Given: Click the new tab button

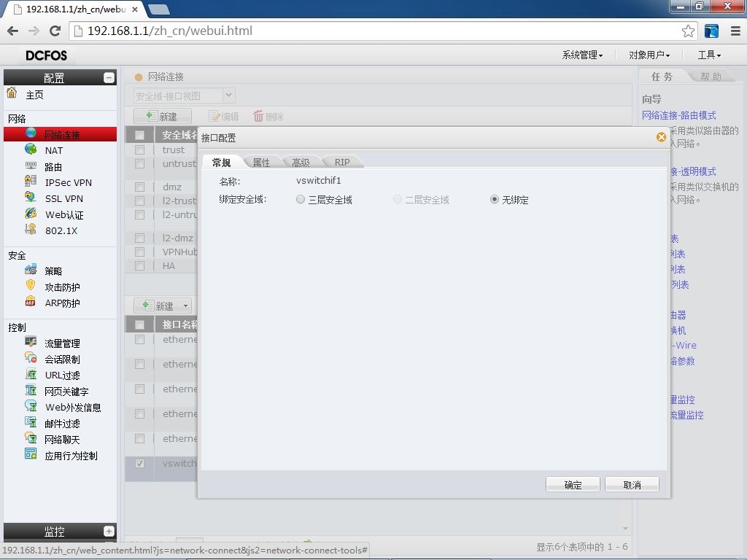Looking at the screenshot, I should click(x=158, y=9).
